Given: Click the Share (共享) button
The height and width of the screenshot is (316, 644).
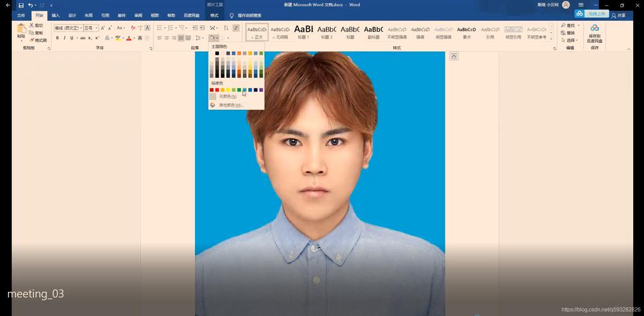Looking at the screenshot, I should tap(619, 15).
